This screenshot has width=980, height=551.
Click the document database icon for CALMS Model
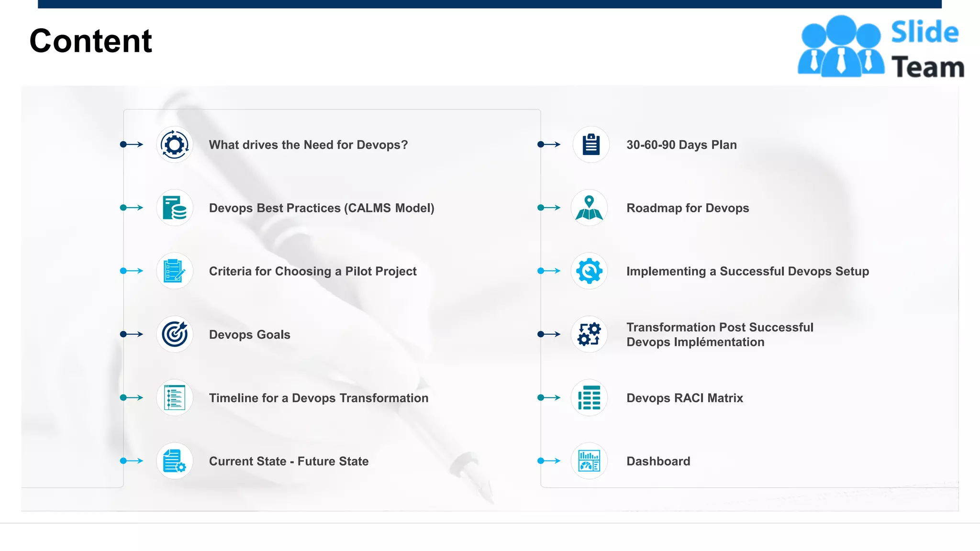174,208
